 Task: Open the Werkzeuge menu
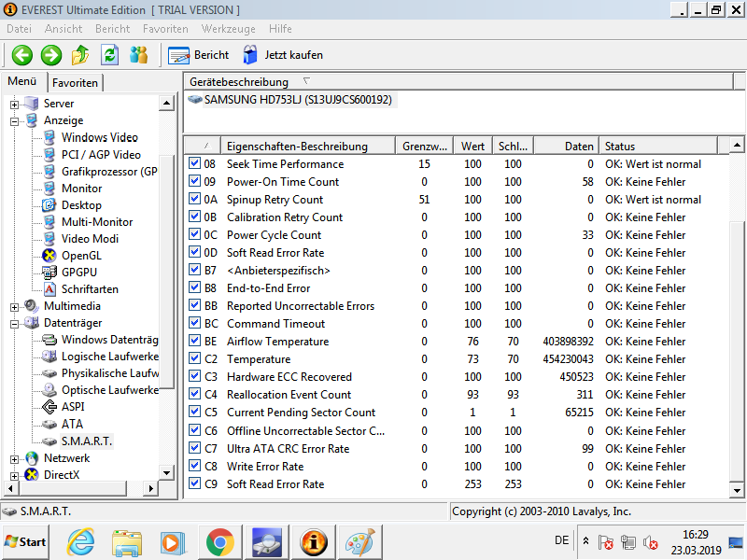[228, 29]
